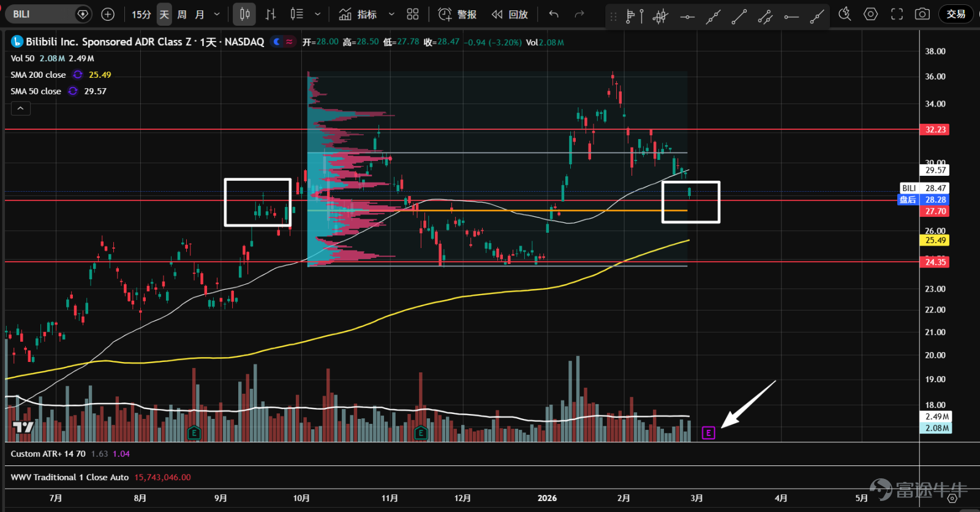Click the SMA 50 refresh status icon
Viewport: 980px width, 512px height.
(x=73, y=91)
